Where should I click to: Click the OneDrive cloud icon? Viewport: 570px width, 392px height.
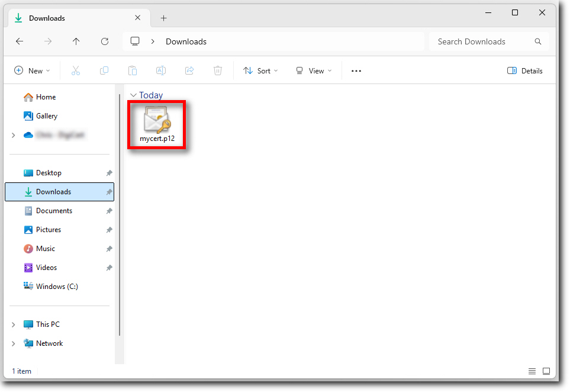pyautogui.click(x=28, y=135)
